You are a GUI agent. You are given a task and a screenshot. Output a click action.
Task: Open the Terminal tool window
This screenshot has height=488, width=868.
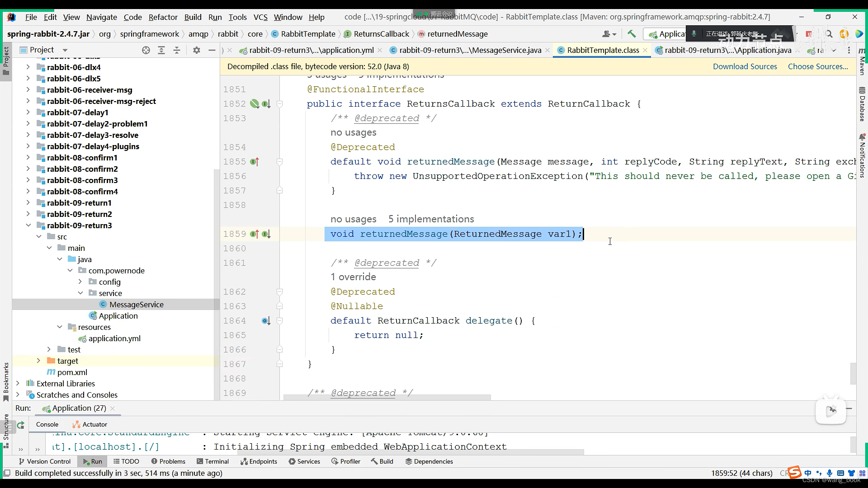(x=213, y=461)
